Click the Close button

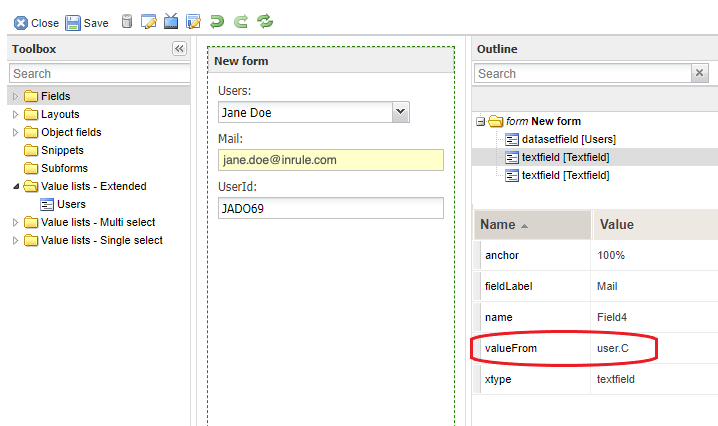click(36, 22)
